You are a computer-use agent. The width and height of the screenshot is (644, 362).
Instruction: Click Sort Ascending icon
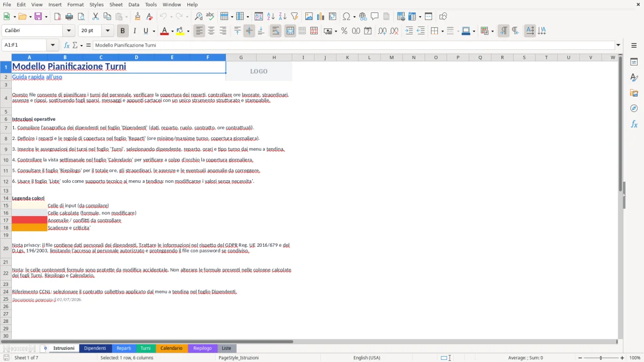(x=271, y=17)
